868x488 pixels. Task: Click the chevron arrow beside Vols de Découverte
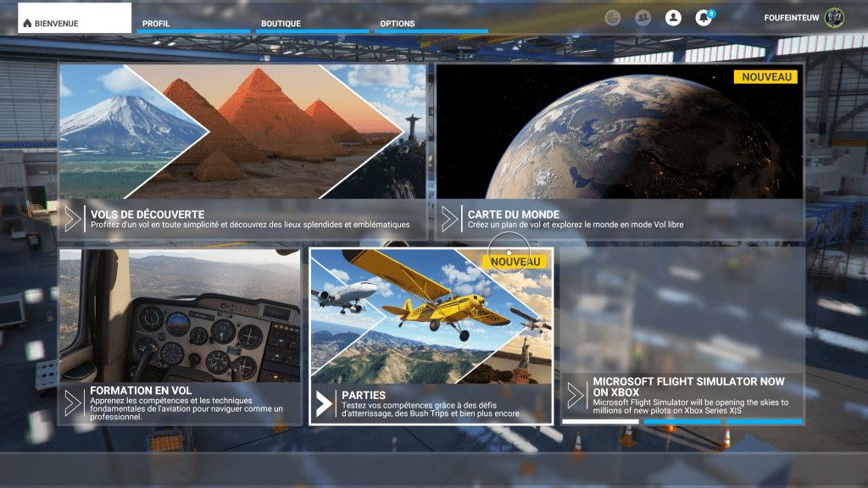pos(73,219)
